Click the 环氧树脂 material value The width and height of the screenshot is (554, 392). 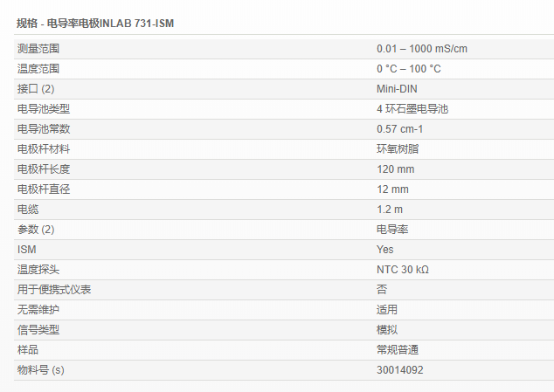pos(398,149)
